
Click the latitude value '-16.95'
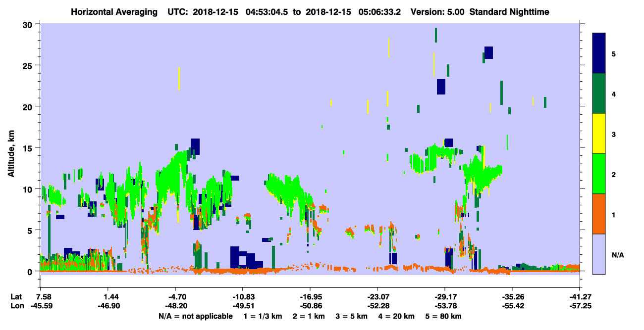[310, 297]
